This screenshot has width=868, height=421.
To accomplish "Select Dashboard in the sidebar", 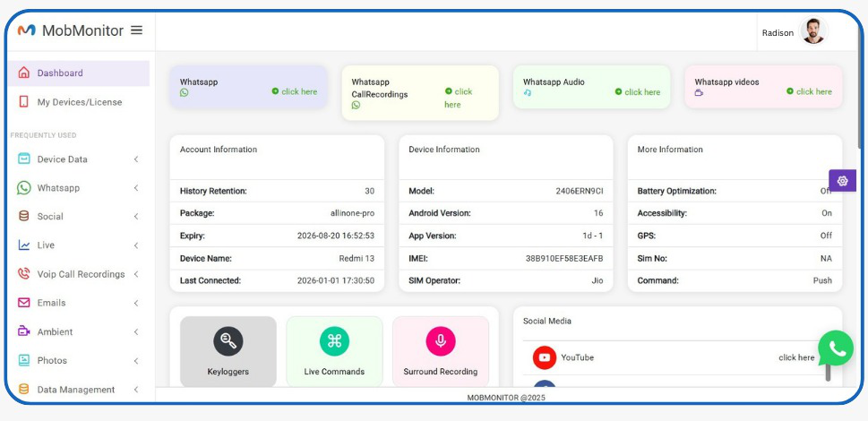I will point(79,73).
